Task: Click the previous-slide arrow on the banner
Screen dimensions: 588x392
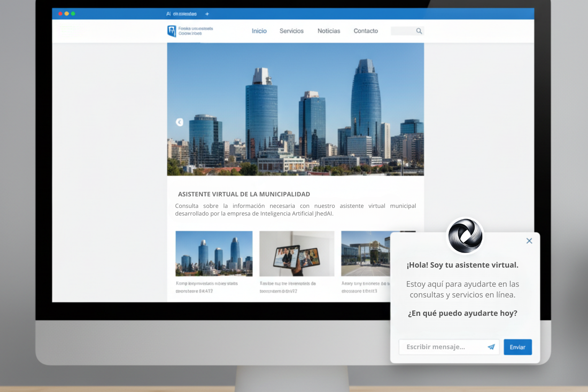Action: (x=179, y=122)
